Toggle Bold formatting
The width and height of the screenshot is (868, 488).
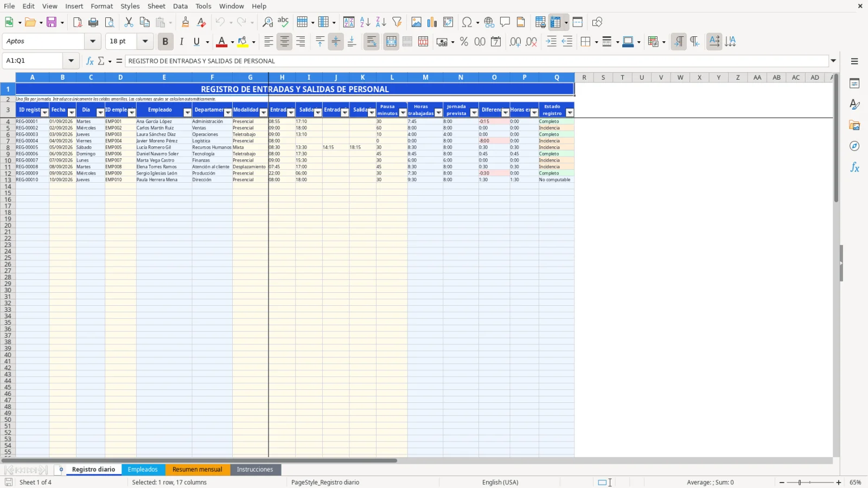pyautogui.click(x=165, y=42)
